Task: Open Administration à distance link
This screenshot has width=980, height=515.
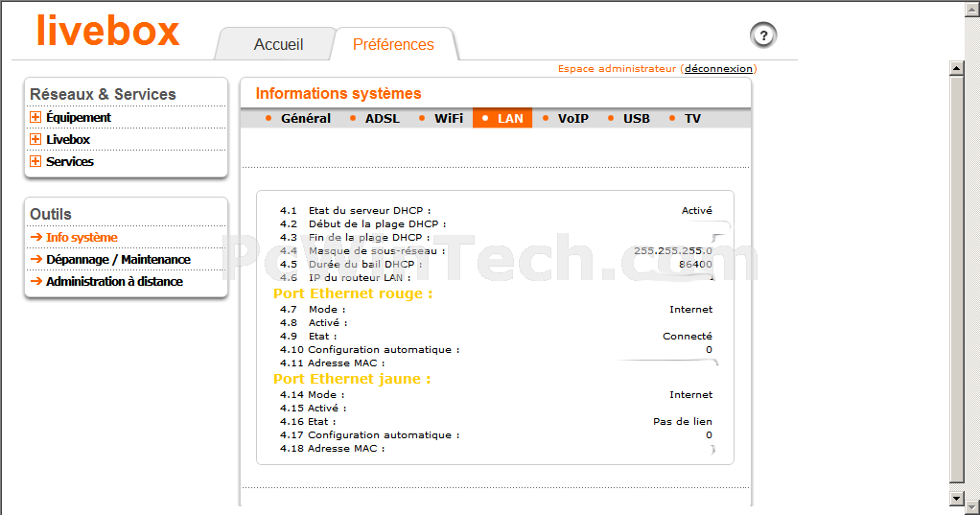Action: [114, 281]
